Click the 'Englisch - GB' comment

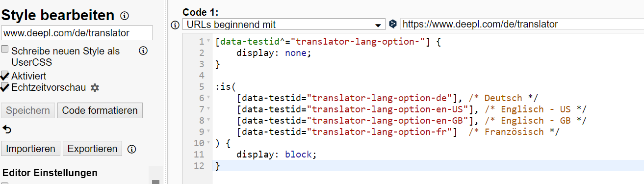click(535, 121)
